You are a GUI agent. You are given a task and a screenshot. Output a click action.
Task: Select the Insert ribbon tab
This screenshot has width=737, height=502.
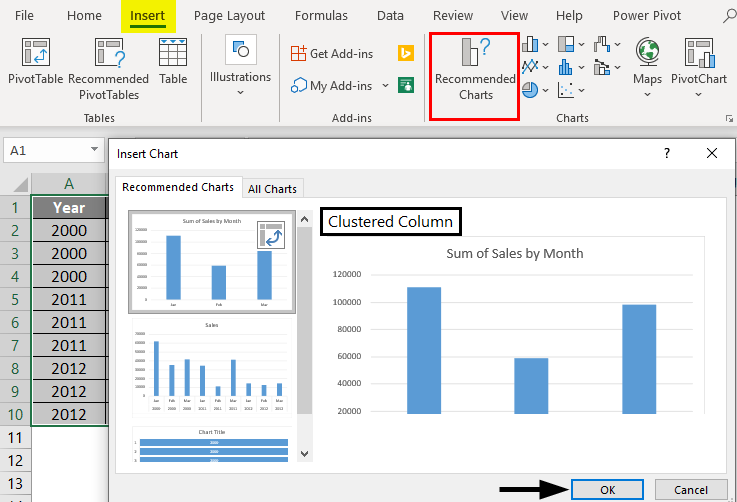148,16
